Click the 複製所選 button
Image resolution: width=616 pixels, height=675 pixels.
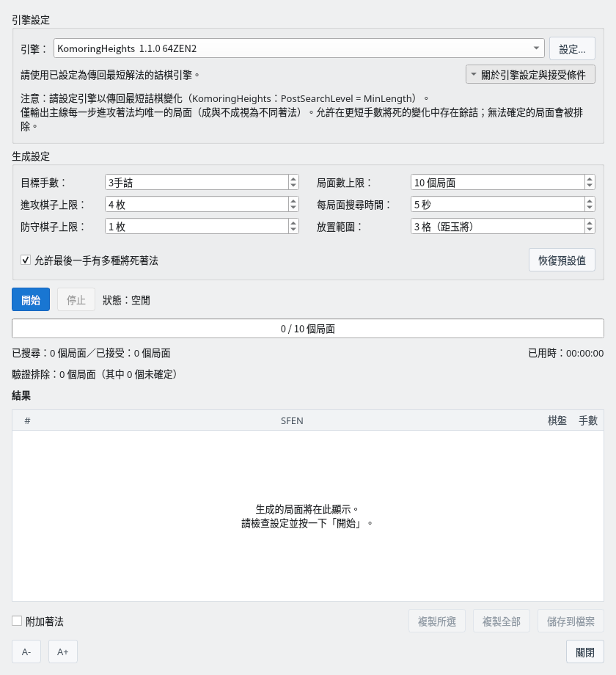coord(437,621)
